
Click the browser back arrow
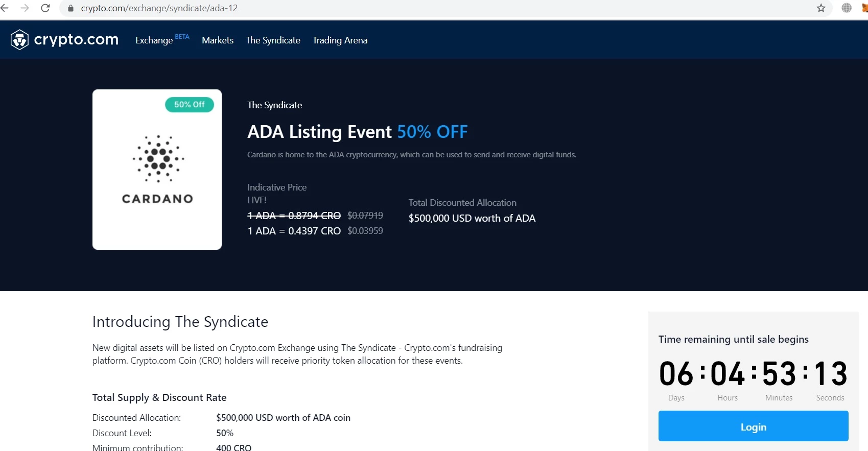[x=5, y=8]
